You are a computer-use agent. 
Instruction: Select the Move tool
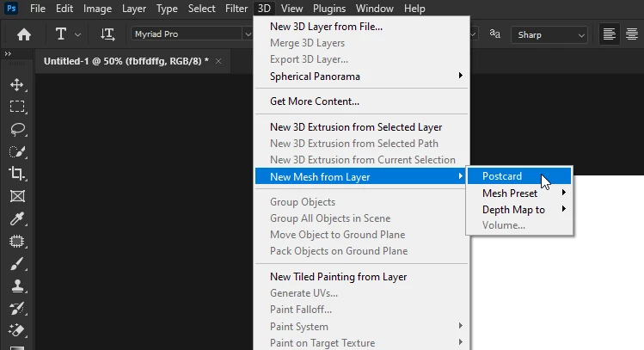point(17,84)
